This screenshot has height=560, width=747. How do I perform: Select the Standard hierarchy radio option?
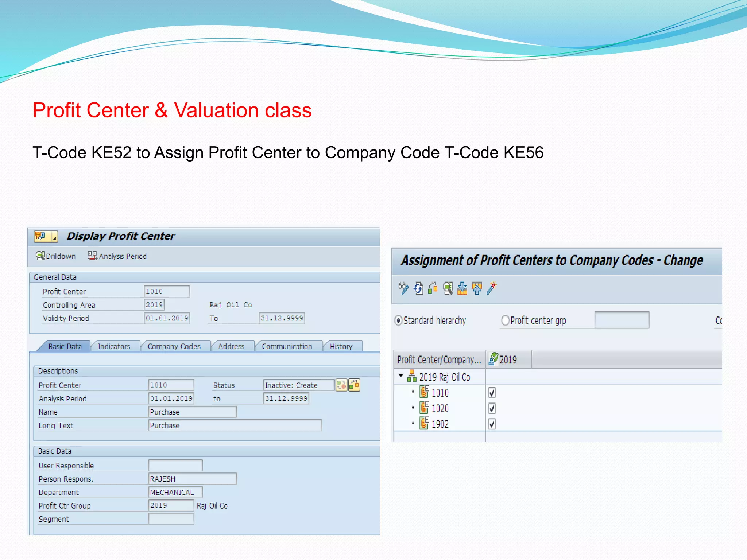pos(399,320)
